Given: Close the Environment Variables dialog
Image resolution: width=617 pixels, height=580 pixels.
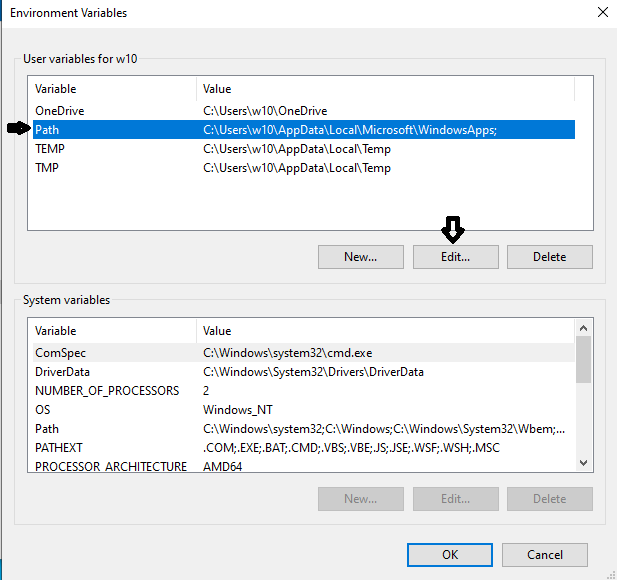Looking at the screenshot, I should coord(602,13).
